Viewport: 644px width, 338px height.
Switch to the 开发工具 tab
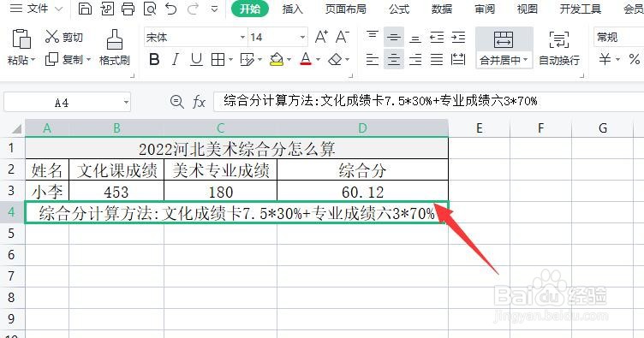coord(580,9)
